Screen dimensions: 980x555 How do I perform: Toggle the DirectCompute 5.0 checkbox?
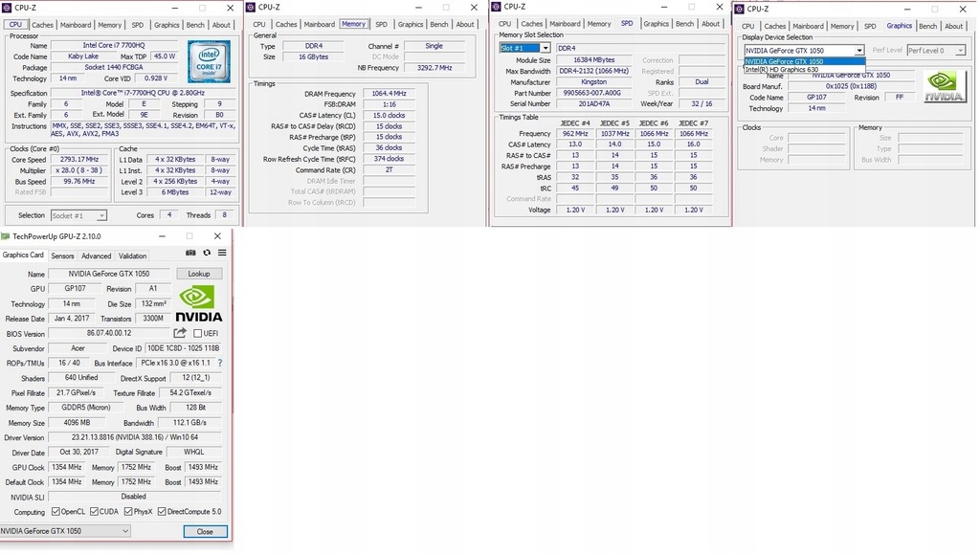click(162, 511)
